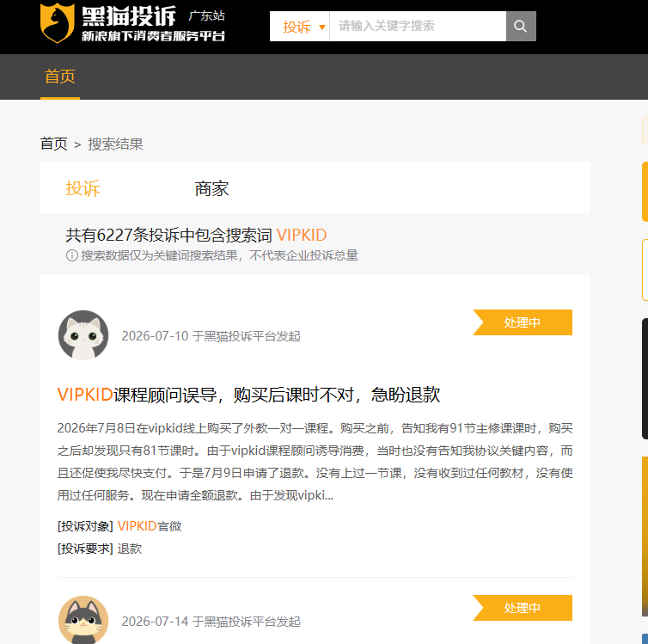Open the 首页 navigation tab
This screenshot has width=648, height=644.
[60, 77]
